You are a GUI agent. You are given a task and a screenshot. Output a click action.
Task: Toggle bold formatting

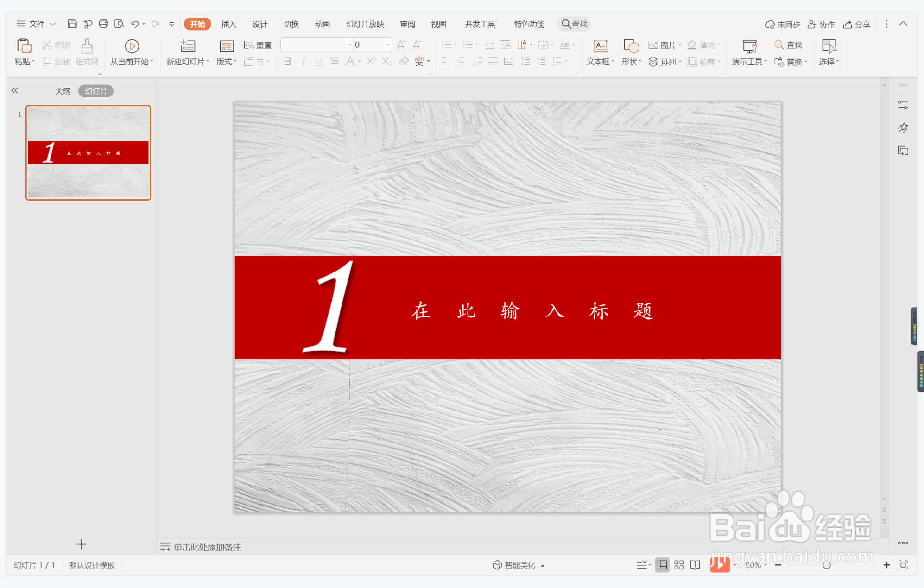pos(287,61)
